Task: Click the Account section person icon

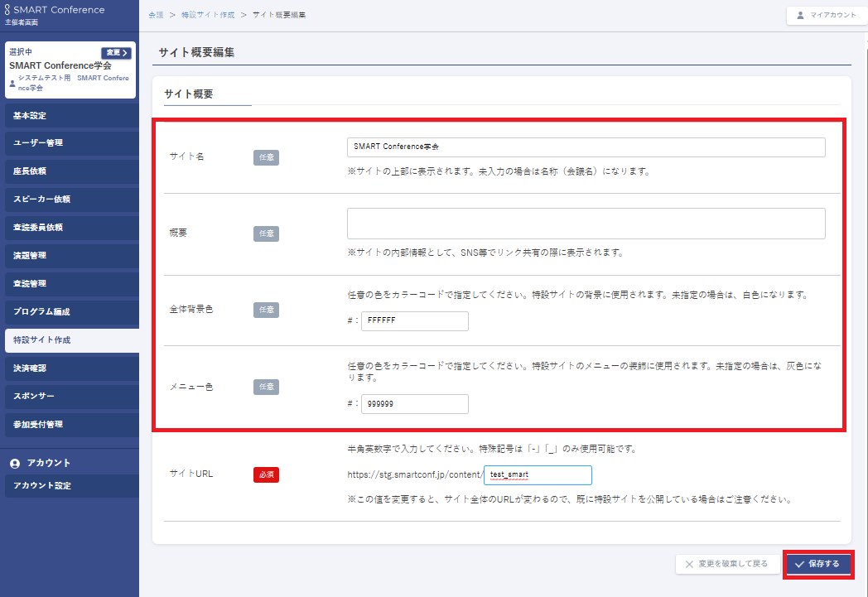Action: 15,464
